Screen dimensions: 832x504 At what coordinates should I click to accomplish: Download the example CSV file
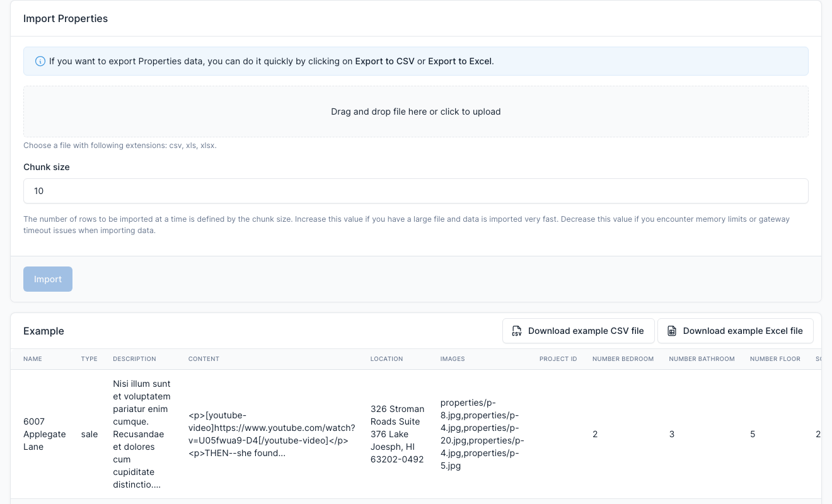(578, 331)
